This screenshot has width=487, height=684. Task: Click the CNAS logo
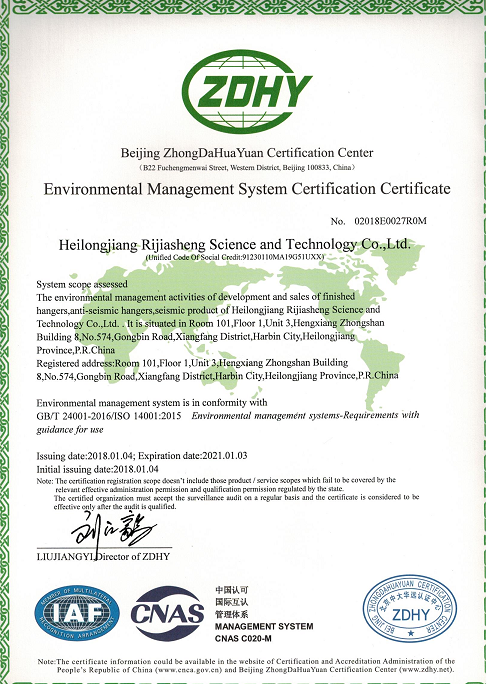click(x=168, y=613)
